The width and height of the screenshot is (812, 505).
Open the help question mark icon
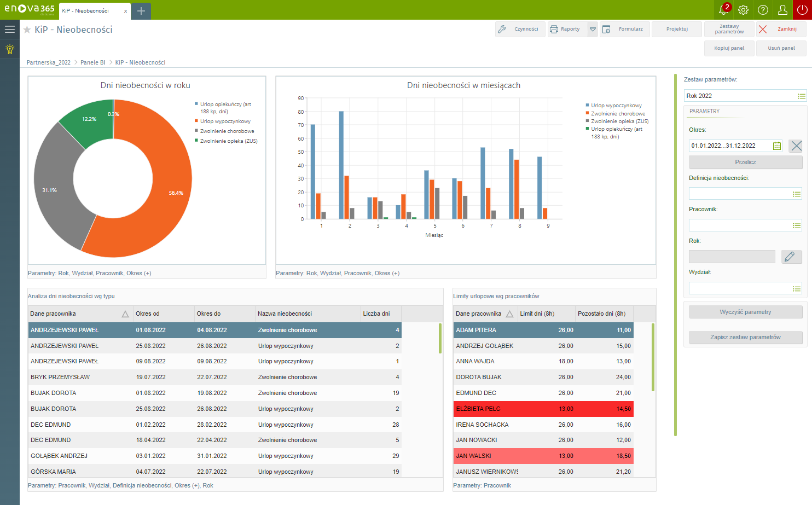(x=763, y=10)
